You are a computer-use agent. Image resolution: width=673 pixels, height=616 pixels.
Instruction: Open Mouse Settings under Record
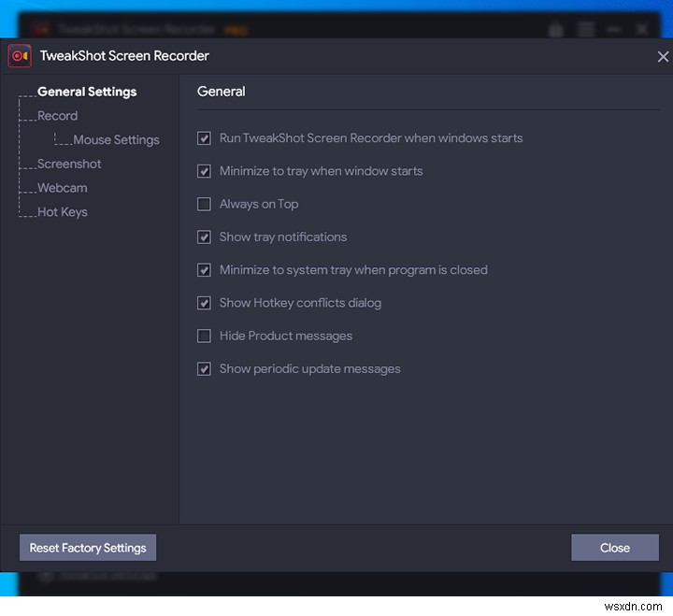point(116,140)
